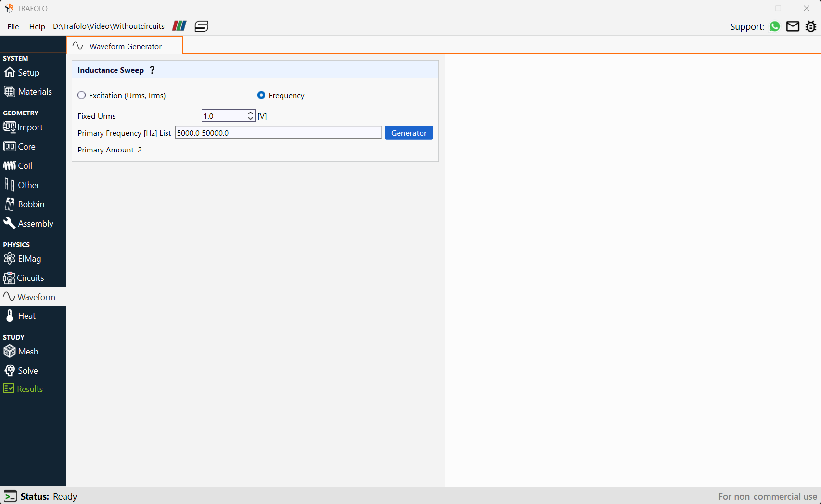
Task: Open the Help menu
Action: pos(37,26)
